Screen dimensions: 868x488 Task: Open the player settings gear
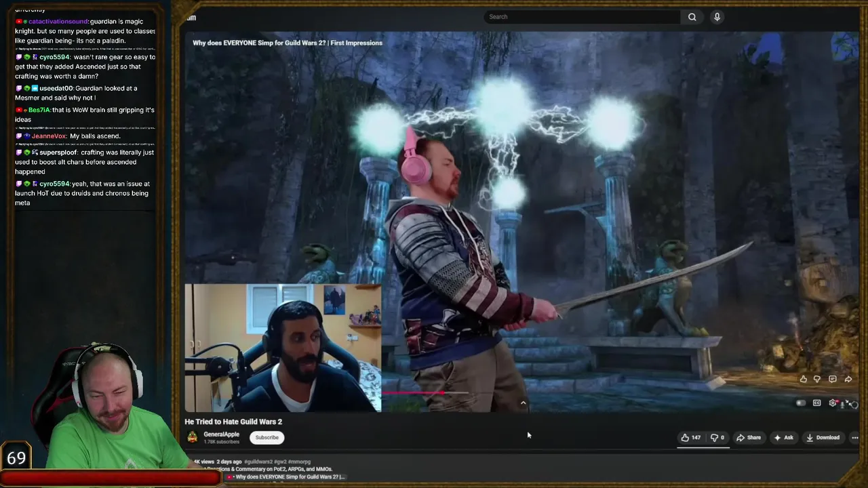pyautogui.click(x=833, y=403)
